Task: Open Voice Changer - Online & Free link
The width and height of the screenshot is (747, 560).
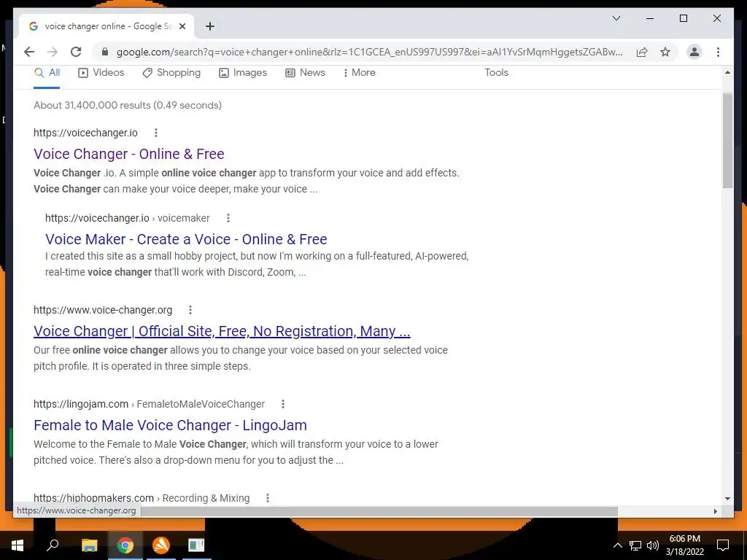Action: click(128, 154)
